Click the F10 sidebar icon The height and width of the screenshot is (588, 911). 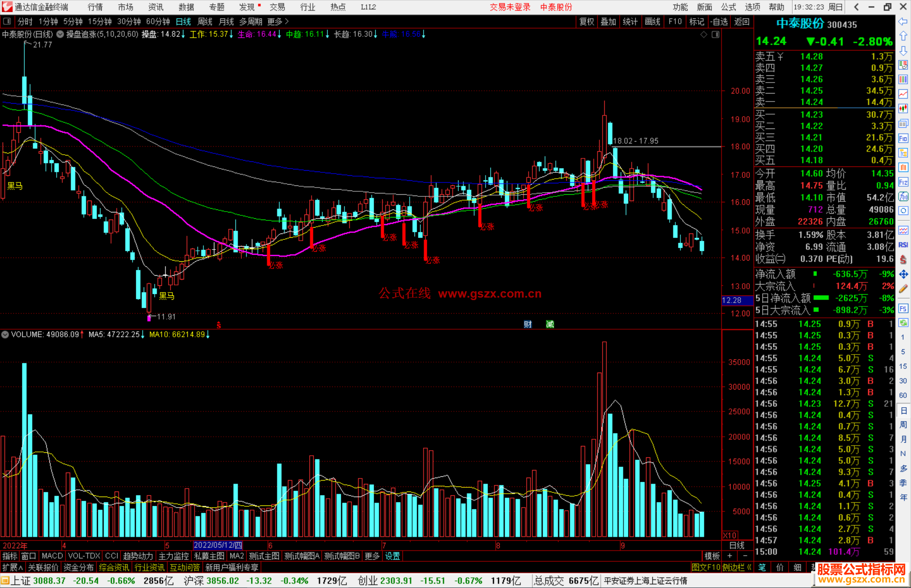click(x=903, y=138)
